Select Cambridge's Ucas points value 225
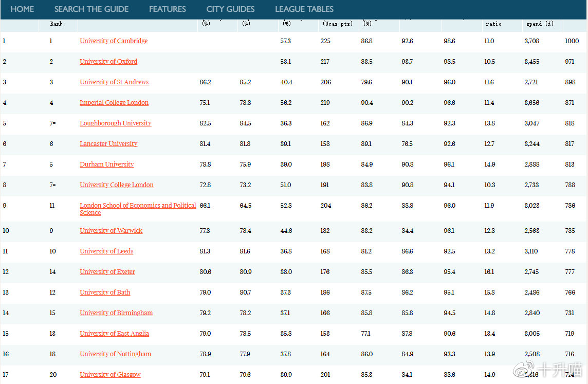Image resolution: width=588 pixels, height=384 pixels. click(325, 41)
